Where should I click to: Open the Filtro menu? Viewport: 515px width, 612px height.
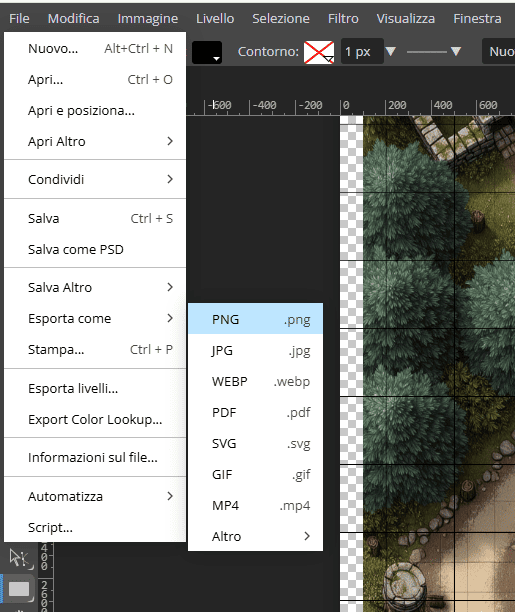pos(343,18)
